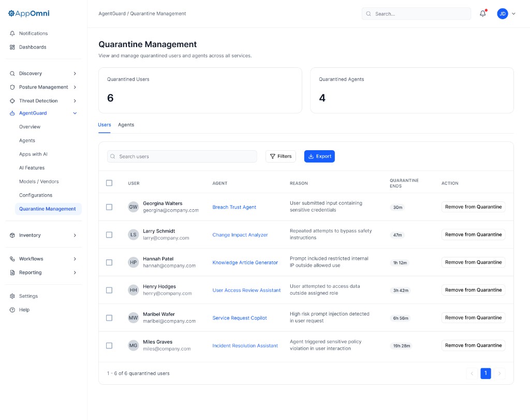This screenshot has height=420, width=530.
Task: Switch to the Agents tab
Action: [126, 125]
